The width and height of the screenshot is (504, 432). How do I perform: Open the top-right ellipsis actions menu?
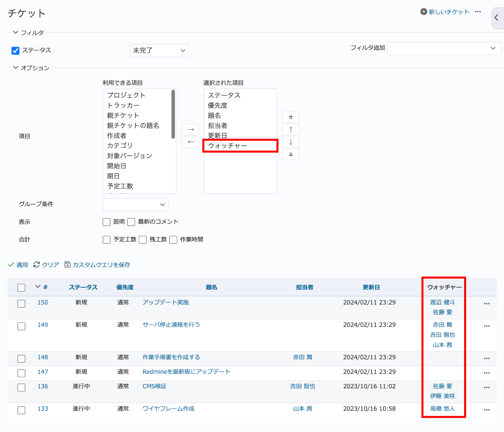[x=478, y=12]
